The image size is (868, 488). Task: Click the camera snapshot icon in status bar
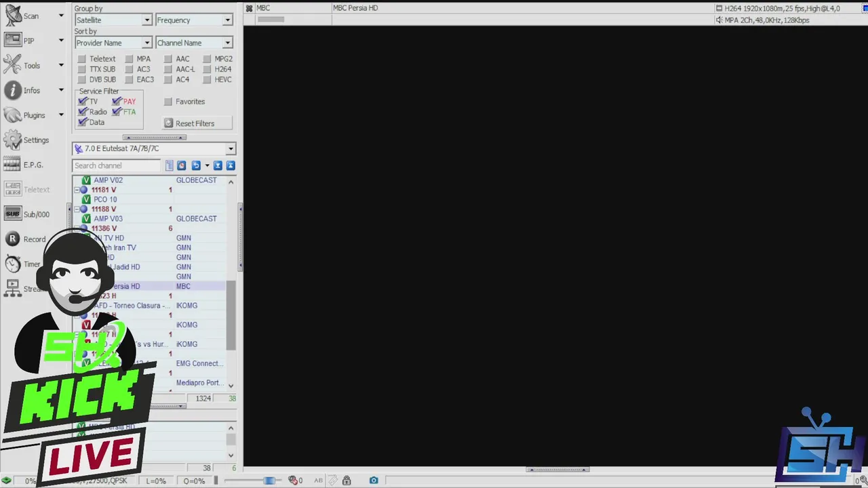374,481
